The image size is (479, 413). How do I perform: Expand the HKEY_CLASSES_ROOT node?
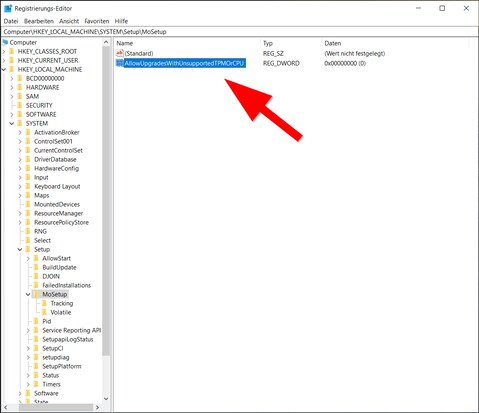pos(4,51)
